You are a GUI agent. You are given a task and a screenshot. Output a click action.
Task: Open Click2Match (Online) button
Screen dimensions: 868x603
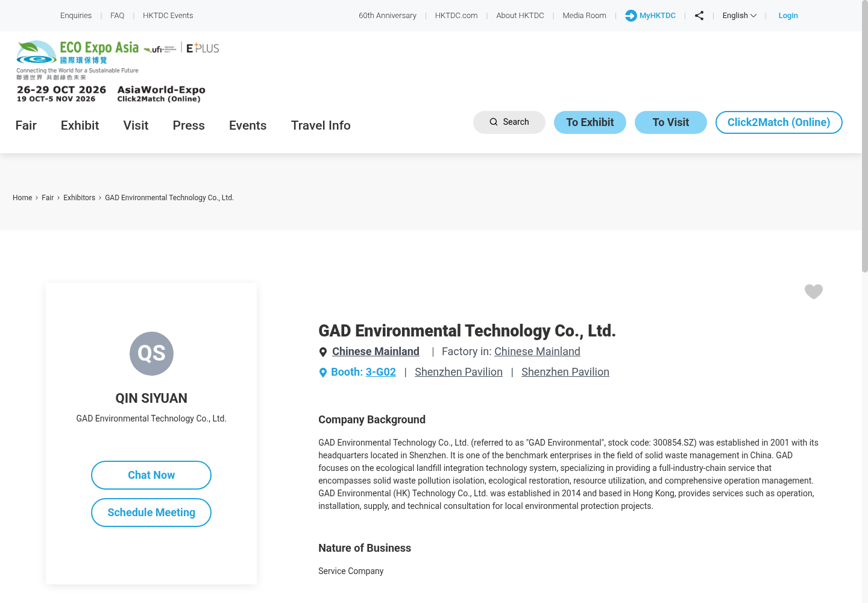(779, 122)
